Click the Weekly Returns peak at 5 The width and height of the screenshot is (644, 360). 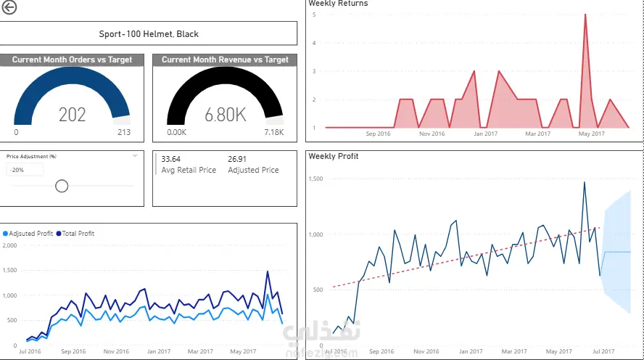click(x=585, y=15)
